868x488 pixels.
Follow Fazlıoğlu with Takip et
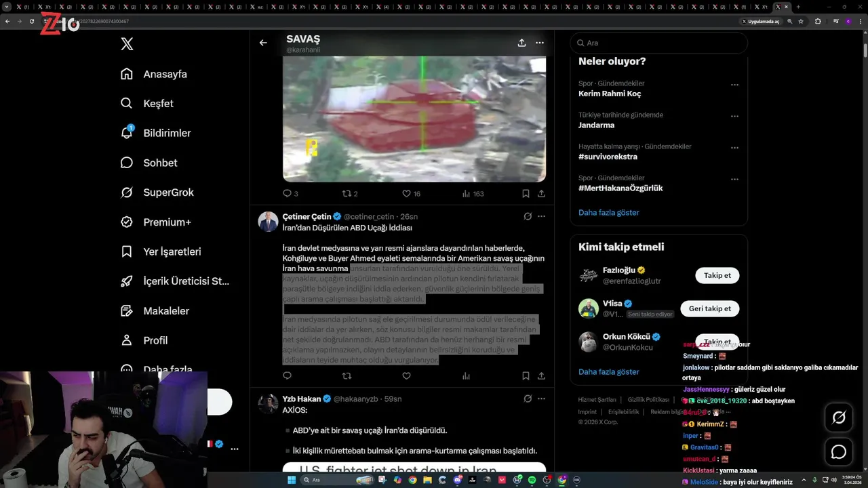tap(717, 275)
